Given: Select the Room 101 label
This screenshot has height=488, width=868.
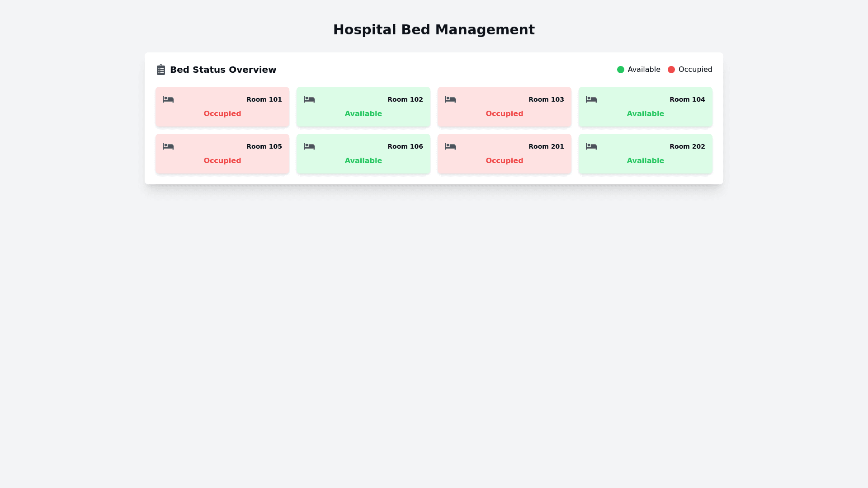Looking at the screenshot, I should tap(264, 99).
